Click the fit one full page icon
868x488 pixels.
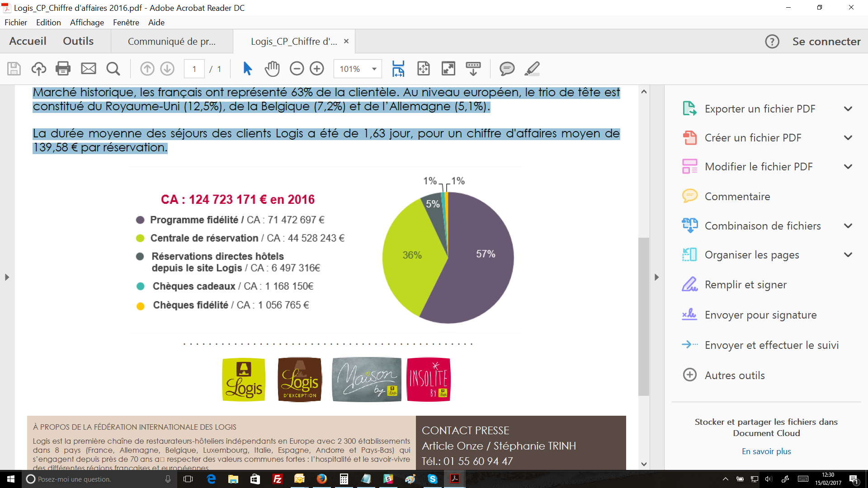(423, 69)
